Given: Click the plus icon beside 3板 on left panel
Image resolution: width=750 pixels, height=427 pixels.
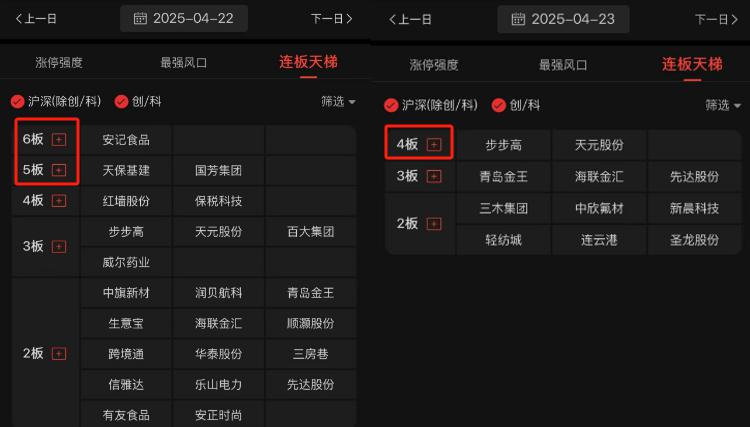Looking at the screenshot, I should coord(58,247).
